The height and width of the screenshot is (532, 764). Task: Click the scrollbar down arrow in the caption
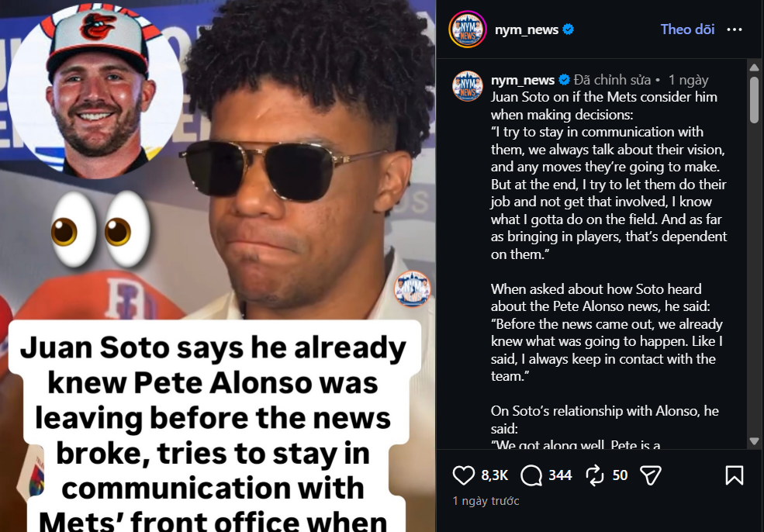pyautogui.click(x=754, y=441)
